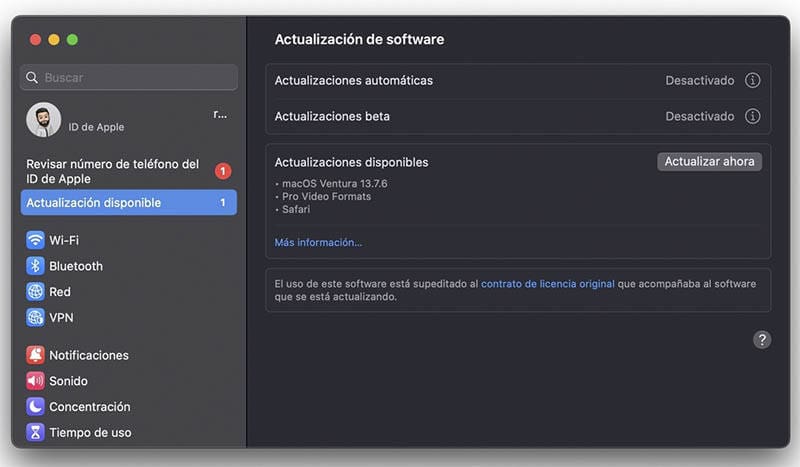
Task: Open Revisar número de teléfono item
Action: click(x=112, y=171)
